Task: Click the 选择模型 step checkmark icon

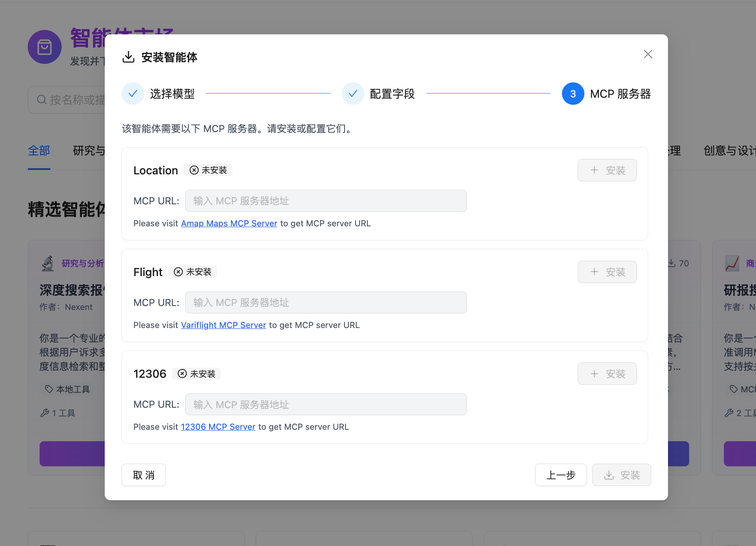Action: point(133,94)
